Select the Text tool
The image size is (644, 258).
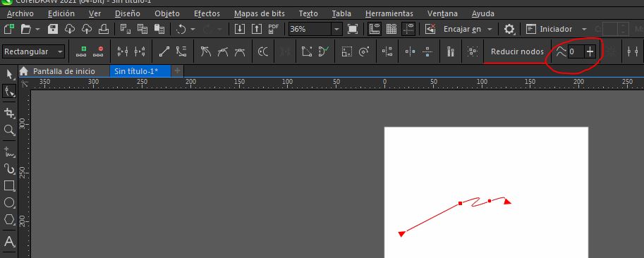pos(9,241)
